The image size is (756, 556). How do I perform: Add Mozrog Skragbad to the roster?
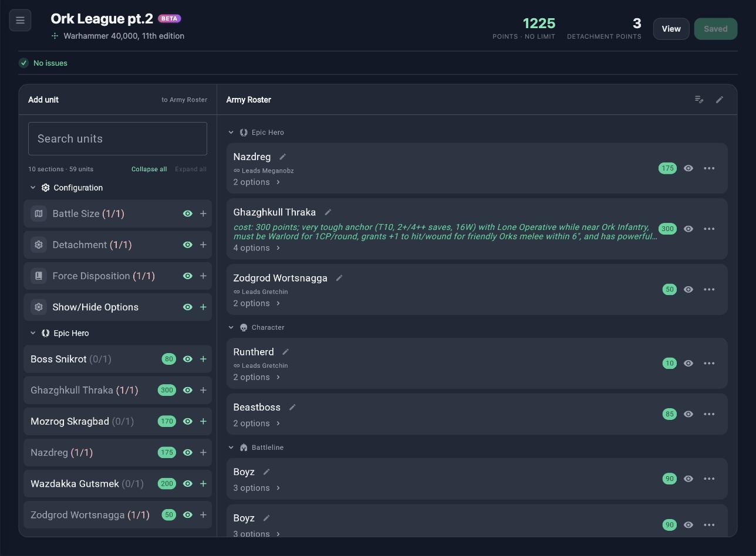[203, 421]
